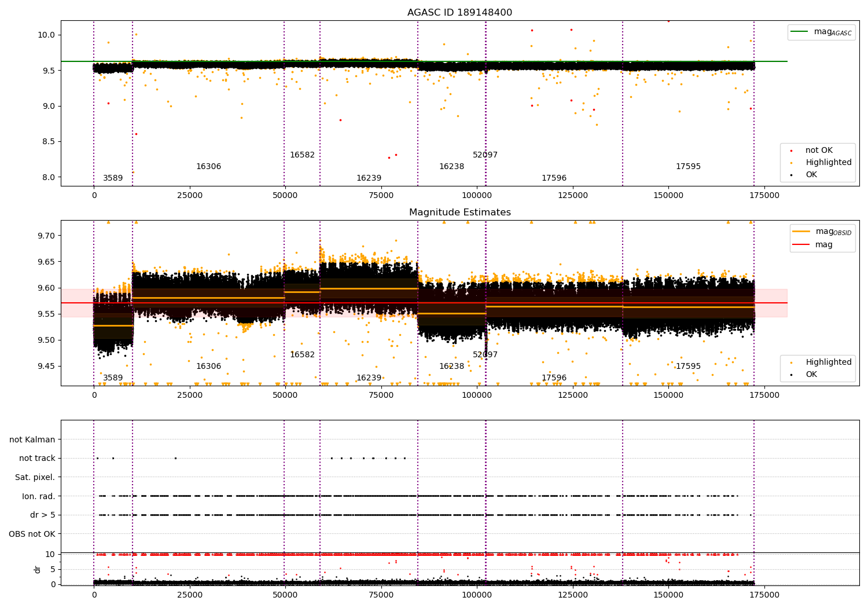Click the 'not Kalman' axis label

[32, 439]
